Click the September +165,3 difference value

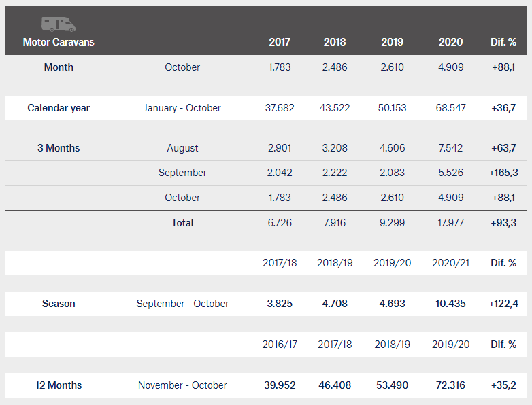coord(503,173)
